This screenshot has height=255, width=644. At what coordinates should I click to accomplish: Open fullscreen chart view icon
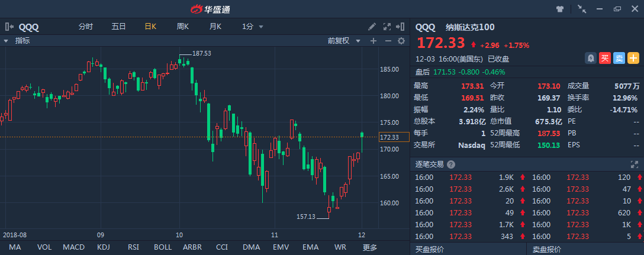tap(387, 27)
